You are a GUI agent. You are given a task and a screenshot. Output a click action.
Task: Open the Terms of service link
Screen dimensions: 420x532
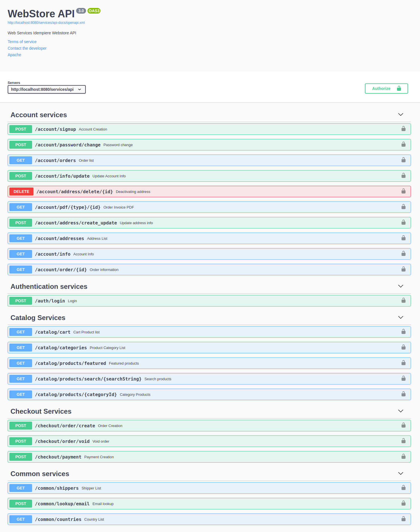(22, 42)
